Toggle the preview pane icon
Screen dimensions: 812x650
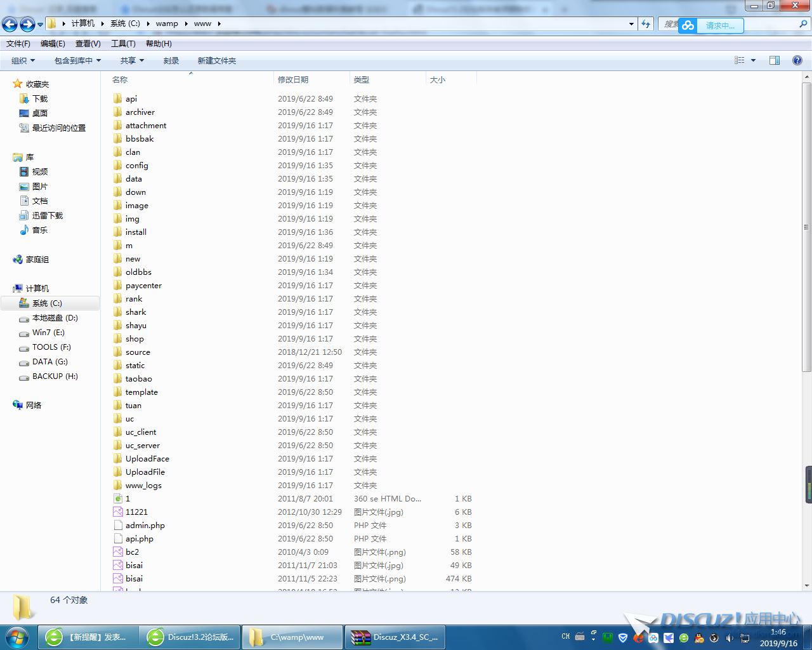tap(775, 60)
